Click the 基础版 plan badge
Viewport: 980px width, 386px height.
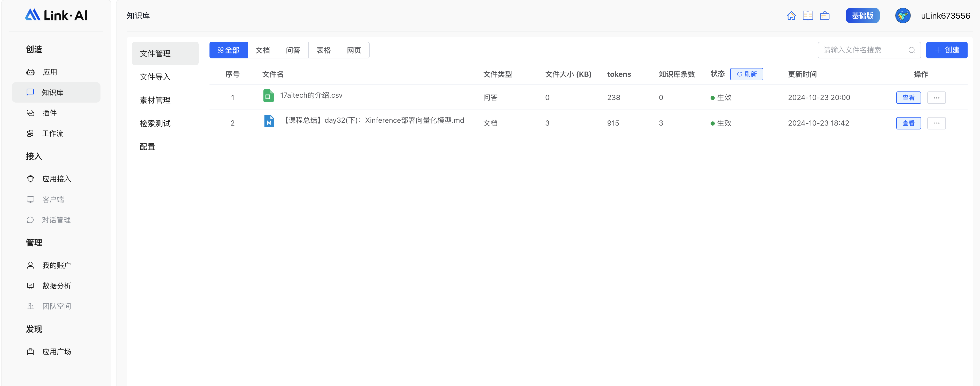pos(862,16)
